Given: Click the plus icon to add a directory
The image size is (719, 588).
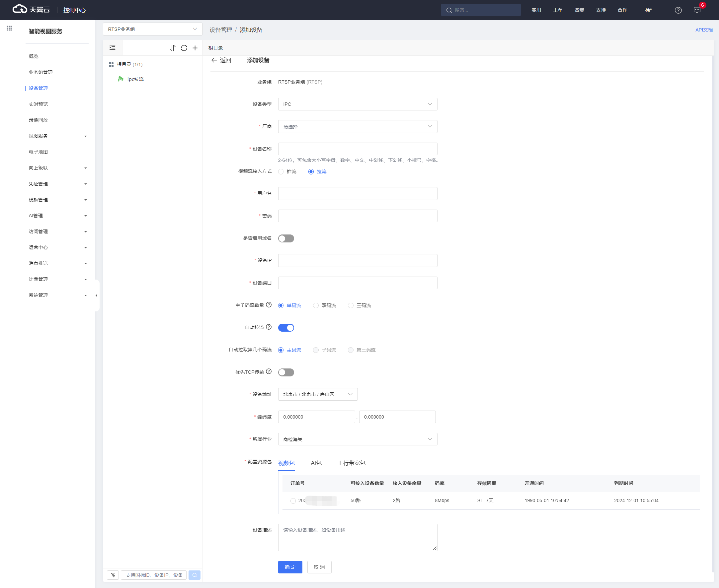Looking at the screenshot, I should (x=195, y=48).
